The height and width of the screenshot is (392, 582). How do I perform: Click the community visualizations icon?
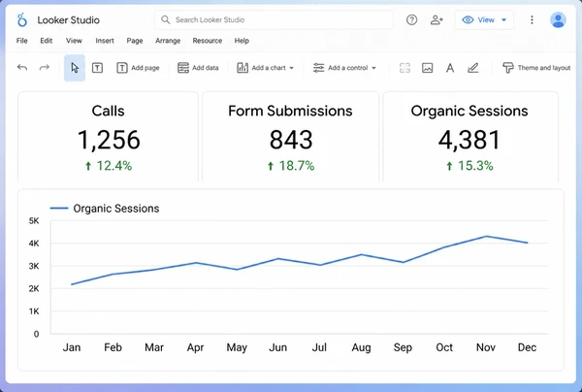pyautogui.click(x=404, y=68)
